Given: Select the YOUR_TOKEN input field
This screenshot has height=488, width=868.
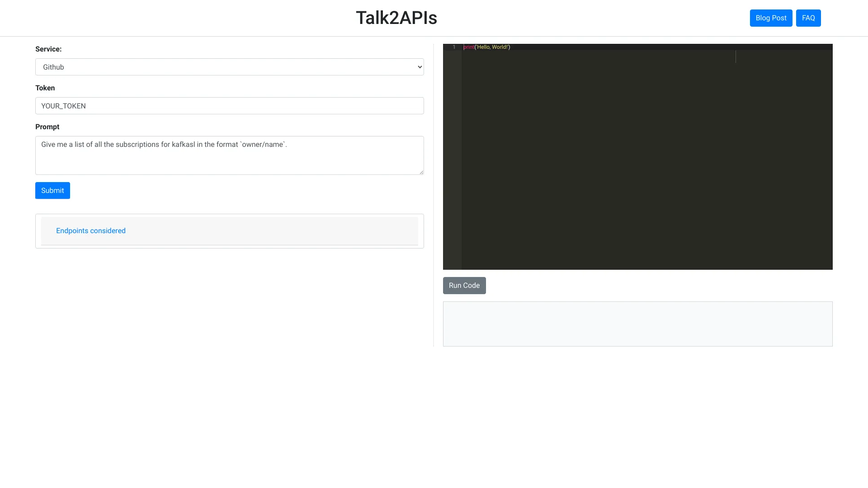Looking at the screenshot, I should [229, 106].
